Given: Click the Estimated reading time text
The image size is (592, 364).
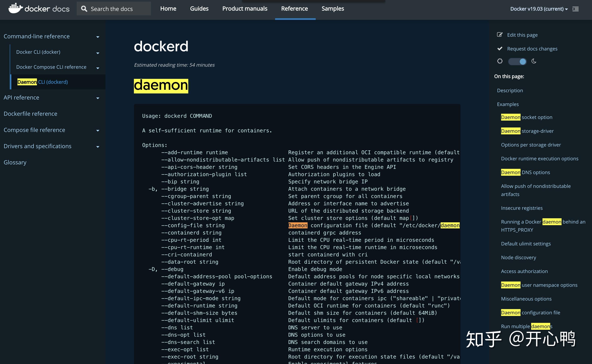Looking at the screenshot, I should point(174,65).
